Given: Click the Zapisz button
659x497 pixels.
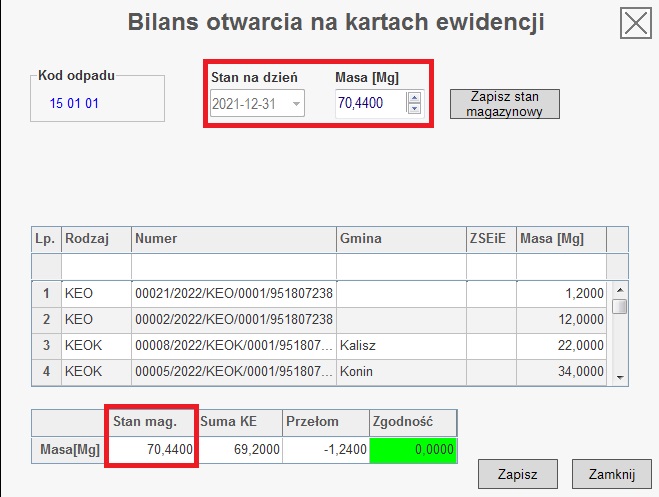Looking at the screenshot, I should coord(519,473).
